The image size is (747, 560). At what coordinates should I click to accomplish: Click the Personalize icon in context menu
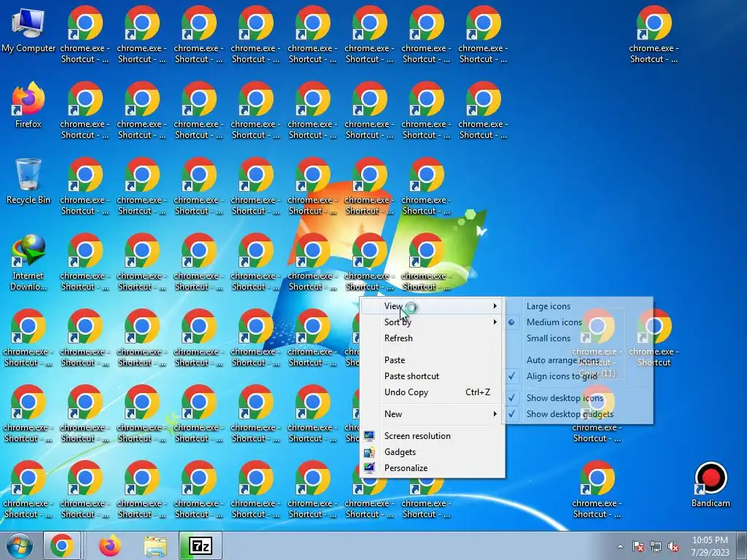point(369,468)
